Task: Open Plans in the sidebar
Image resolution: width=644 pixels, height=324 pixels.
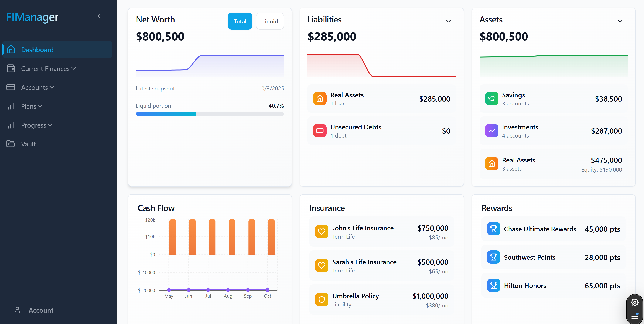Action: pyautogui.click(x=57, y=106)
